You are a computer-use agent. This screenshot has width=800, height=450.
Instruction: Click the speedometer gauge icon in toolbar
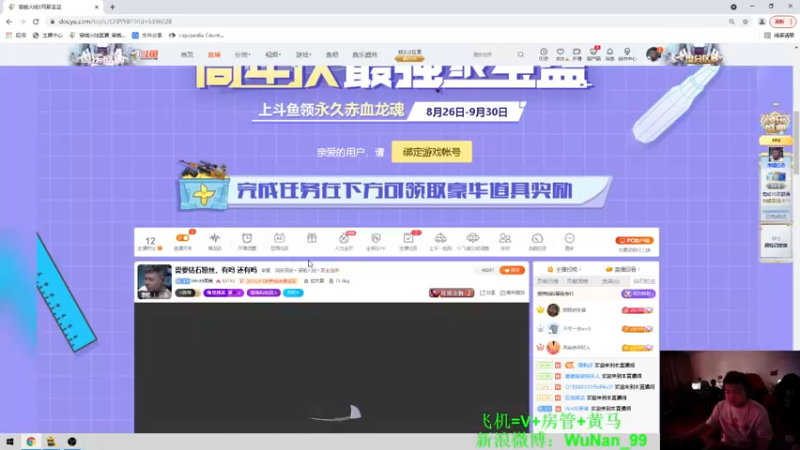tap(537, 238)
